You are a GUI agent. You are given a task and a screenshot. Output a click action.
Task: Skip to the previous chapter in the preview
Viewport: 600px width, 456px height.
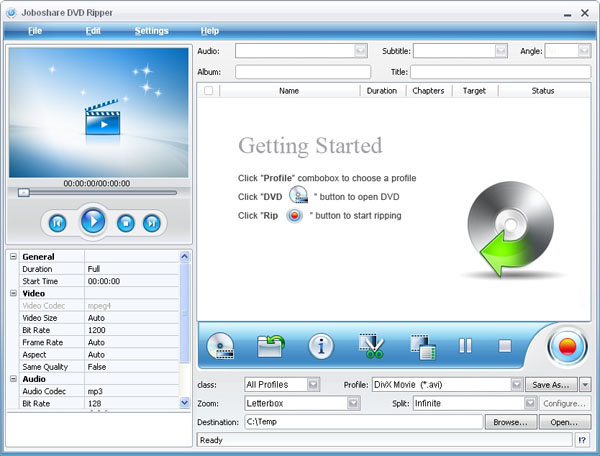(57, 223)
